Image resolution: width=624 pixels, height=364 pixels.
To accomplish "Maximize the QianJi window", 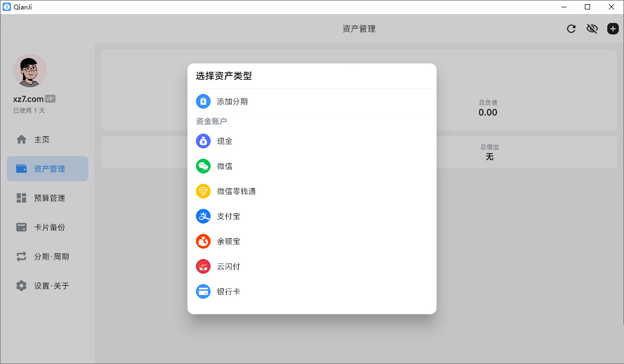I will pyautogui.click(x=587, y=7).
